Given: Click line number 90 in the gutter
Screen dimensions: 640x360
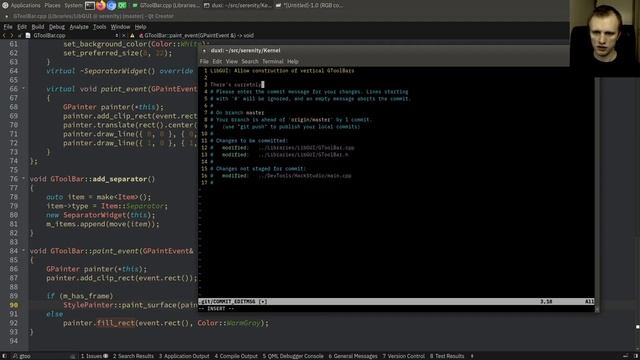Looking at the screenshot, I should [x=13, y=305].
